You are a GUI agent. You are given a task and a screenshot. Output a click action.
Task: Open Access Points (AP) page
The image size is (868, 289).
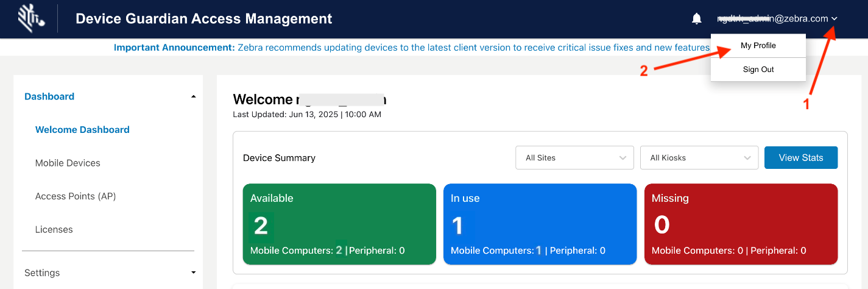(76, 196)
